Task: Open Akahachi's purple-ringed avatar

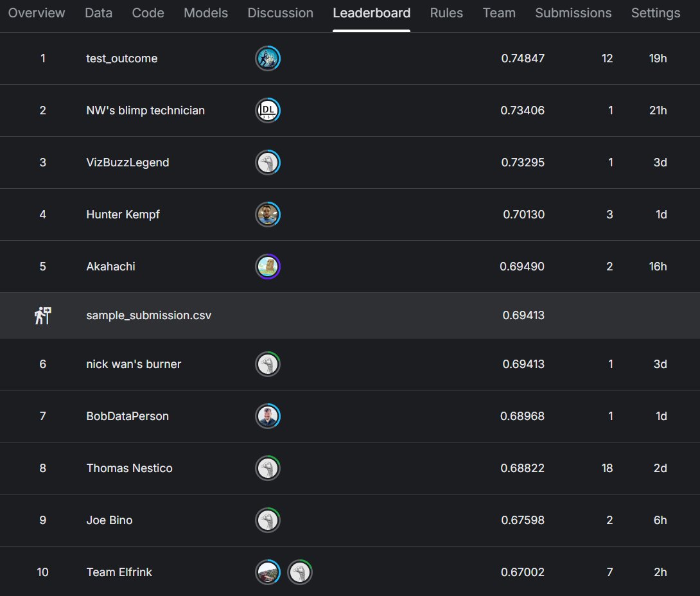Action: 268,267
